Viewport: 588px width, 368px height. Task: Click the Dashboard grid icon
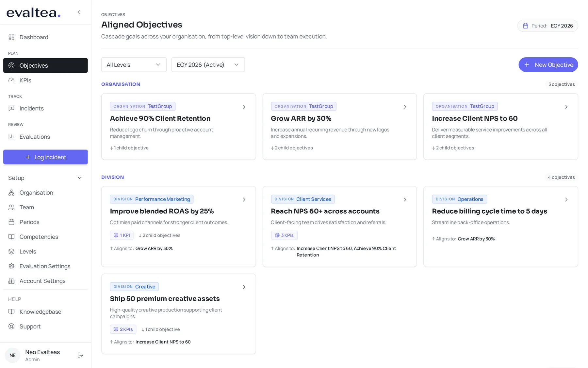coord(11,37)
